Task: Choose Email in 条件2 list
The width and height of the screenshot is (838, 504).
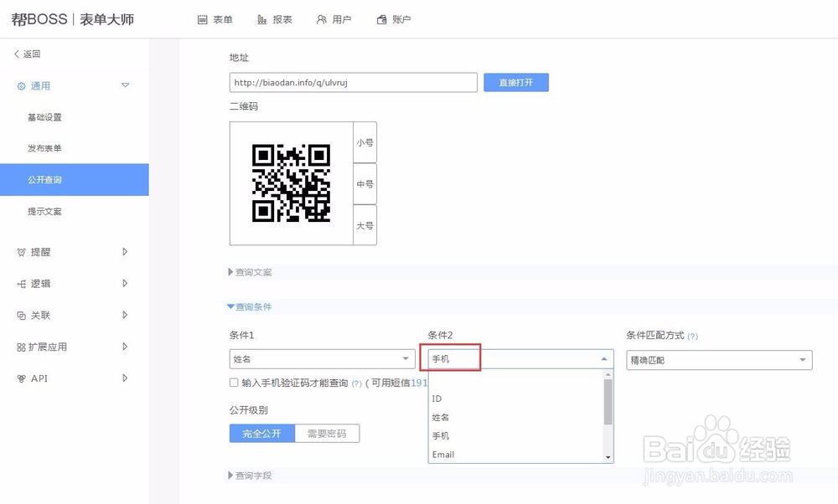Action: pyautogui.click(x=515, y=455)
